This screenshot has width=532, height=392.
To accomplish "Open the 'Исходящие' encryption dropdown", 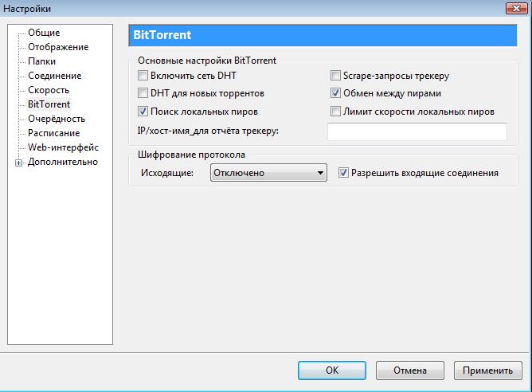I will coord(268,173).
